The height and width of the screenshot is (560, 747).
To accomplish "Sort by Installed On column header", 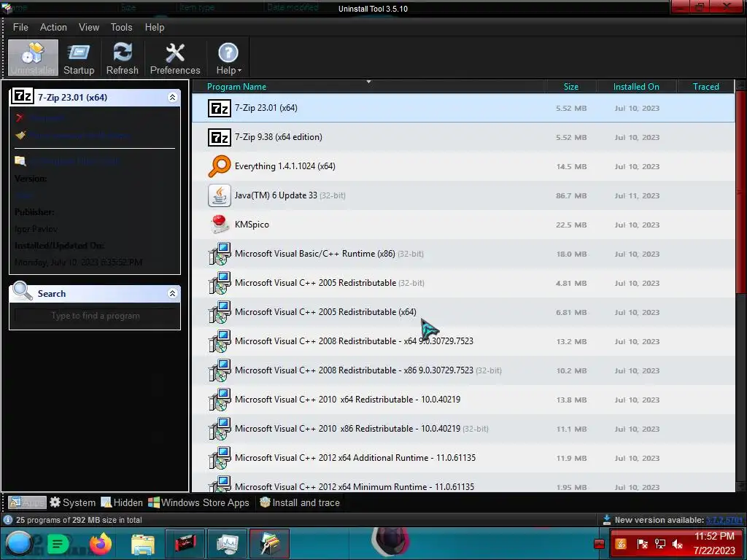I will tap(636, 86).
